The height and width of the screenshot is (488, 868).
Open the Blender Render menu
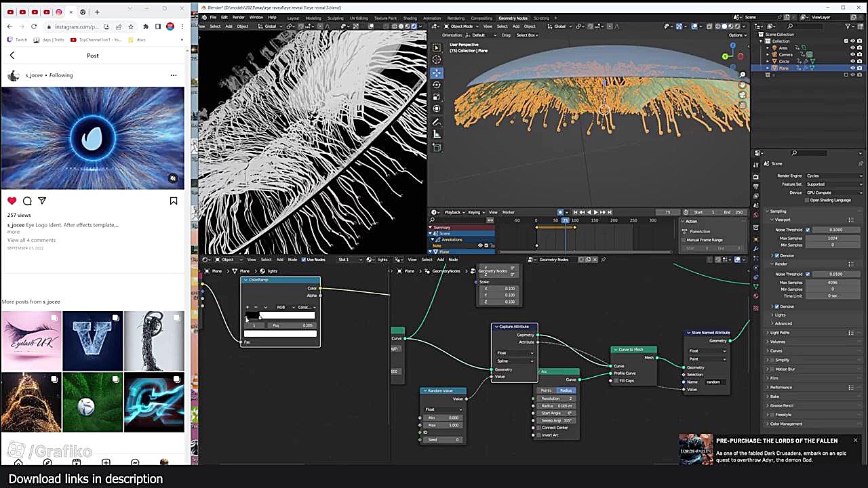point(239,18)
